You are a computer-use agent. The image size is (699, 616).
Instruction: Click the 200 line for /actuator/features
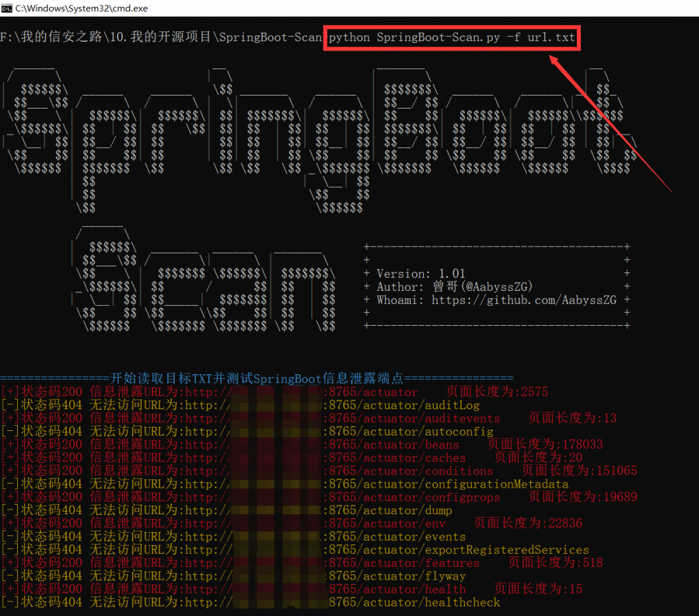(301, 563)
